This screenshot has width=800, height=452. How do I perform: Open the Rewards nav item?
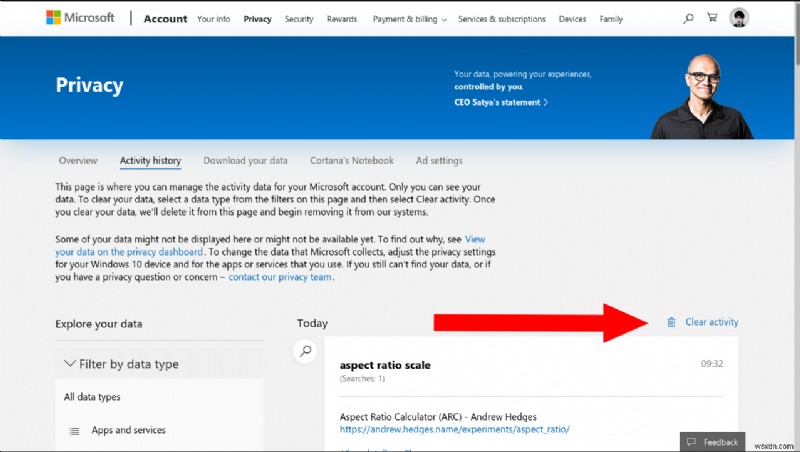coord(342,19)
